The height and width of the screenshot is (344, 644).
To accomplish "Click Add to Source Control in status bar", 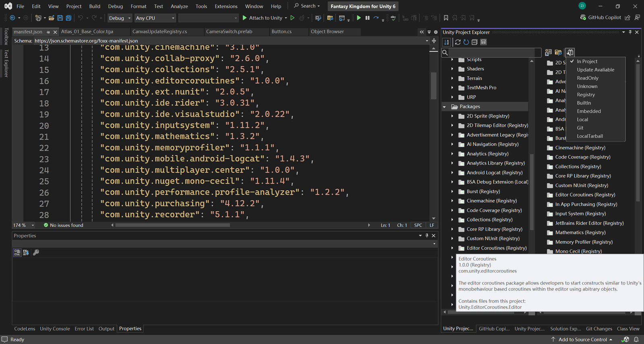I will click(x=582, y=340).
